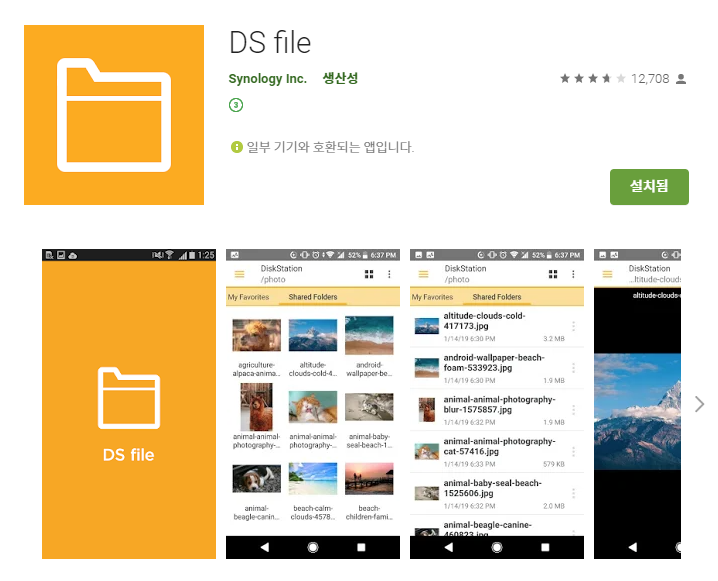Image resolution: width=718 pixels, height=581 pixels.
Task: Open more options for altitude-clouds-cold-417173.jpg
Action: 573,326
